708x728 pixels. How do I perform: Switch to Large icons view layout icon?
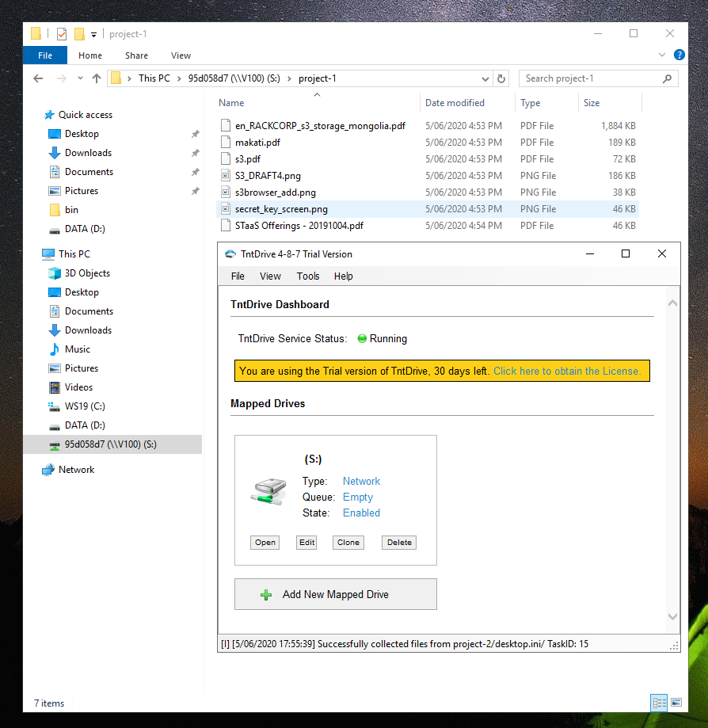click(x=676, y=703)
